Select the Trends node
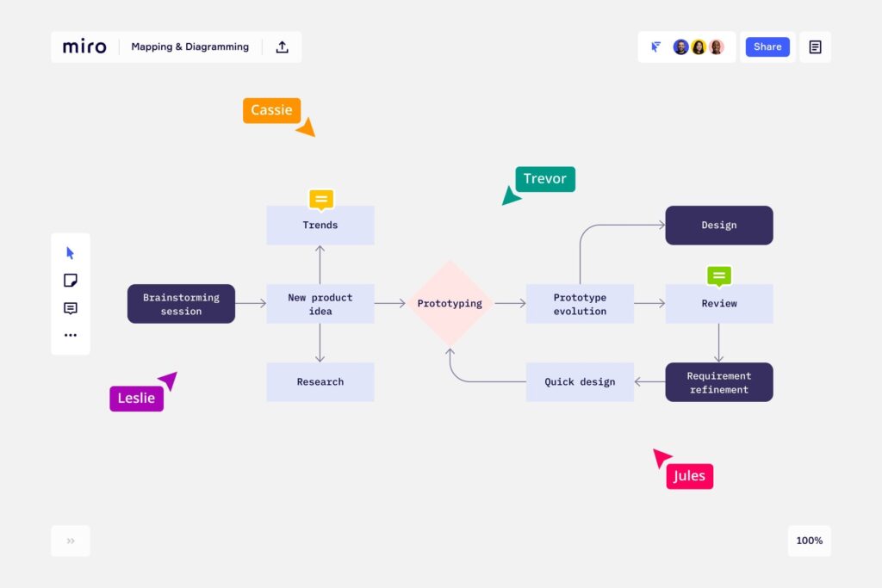The image size is (882, 588). tap(320, 226)
